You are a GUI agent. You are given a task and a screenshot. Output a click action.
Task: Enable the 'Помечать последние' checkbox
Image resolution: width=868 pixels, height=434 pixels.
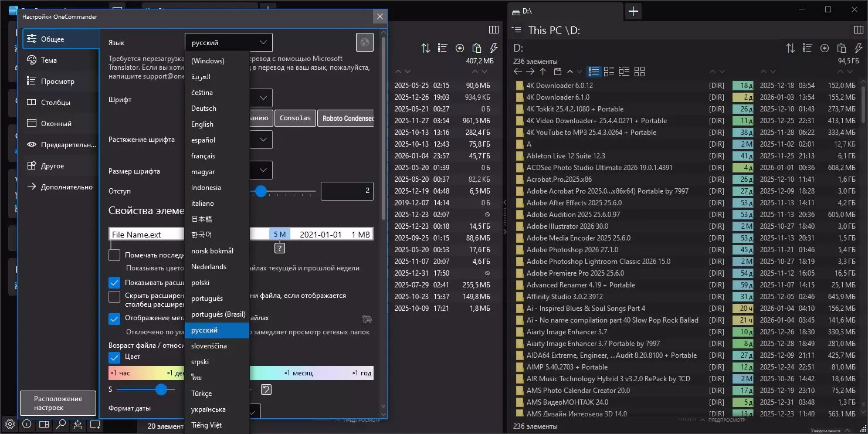[114, 255]
